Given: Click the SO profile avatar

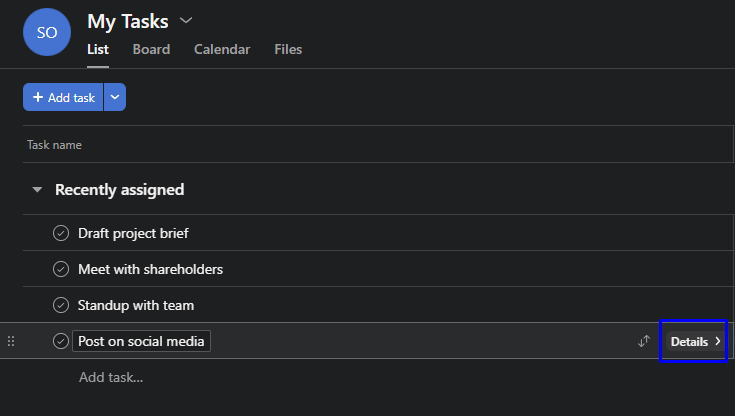Looking at the screenshot, I should point(47,32).
